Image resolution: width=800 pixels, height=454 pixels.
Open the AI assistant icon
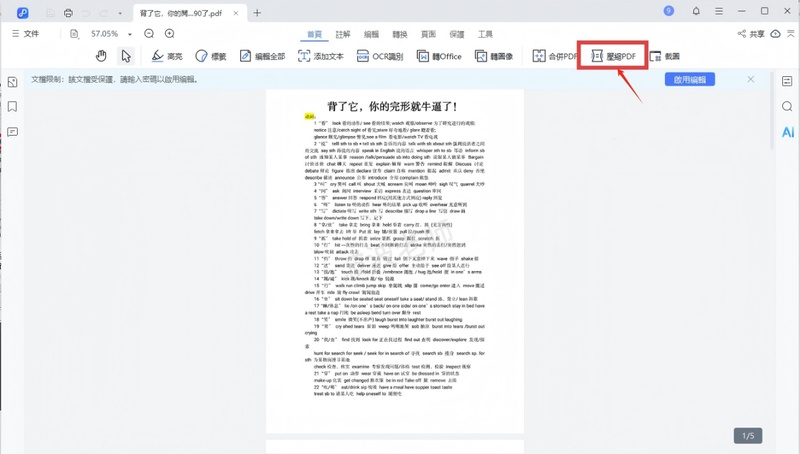[788, 132]
